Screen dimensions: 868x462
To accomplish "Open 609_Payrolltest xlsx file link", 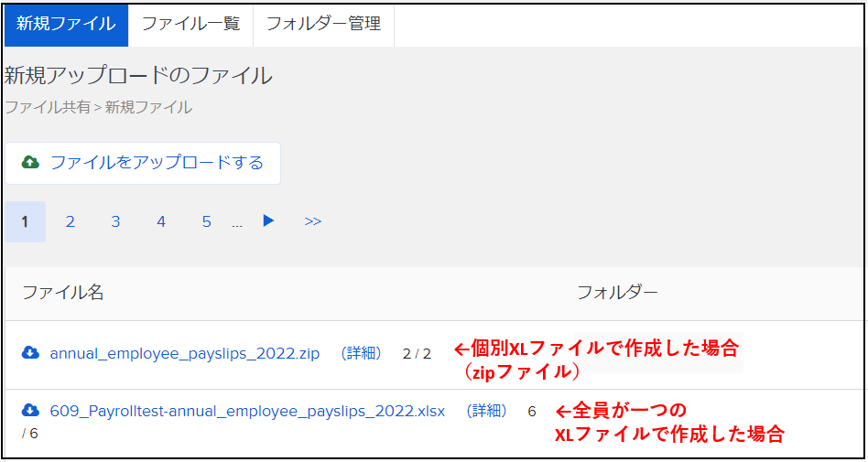I will 247,411.
